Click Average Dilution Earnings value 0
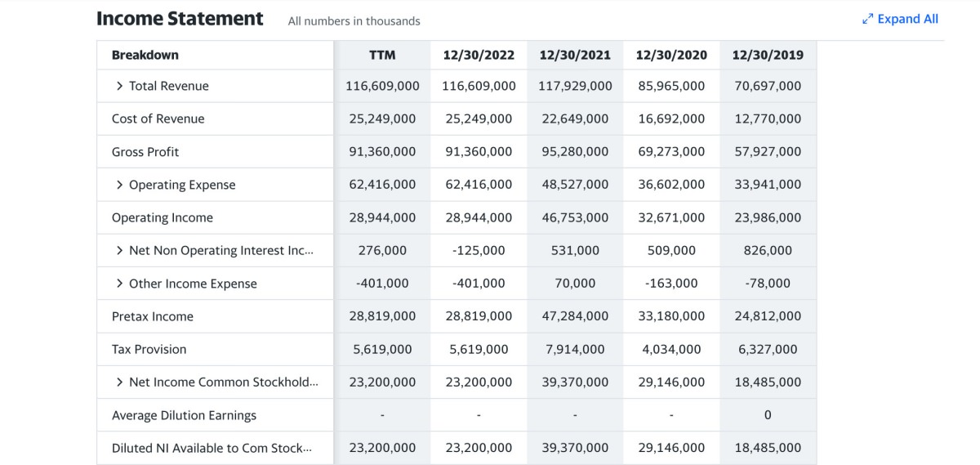980x465 pixels. click(x=768, y=415)
